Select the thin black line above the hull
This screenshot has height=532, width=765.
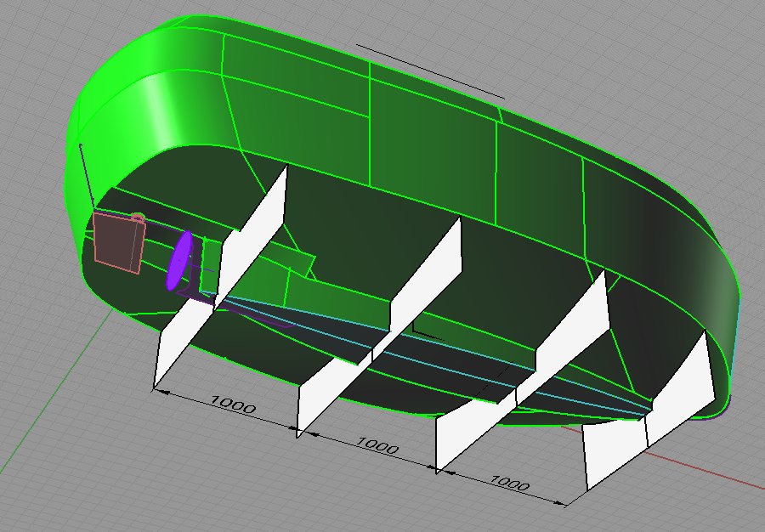(429, 71)
